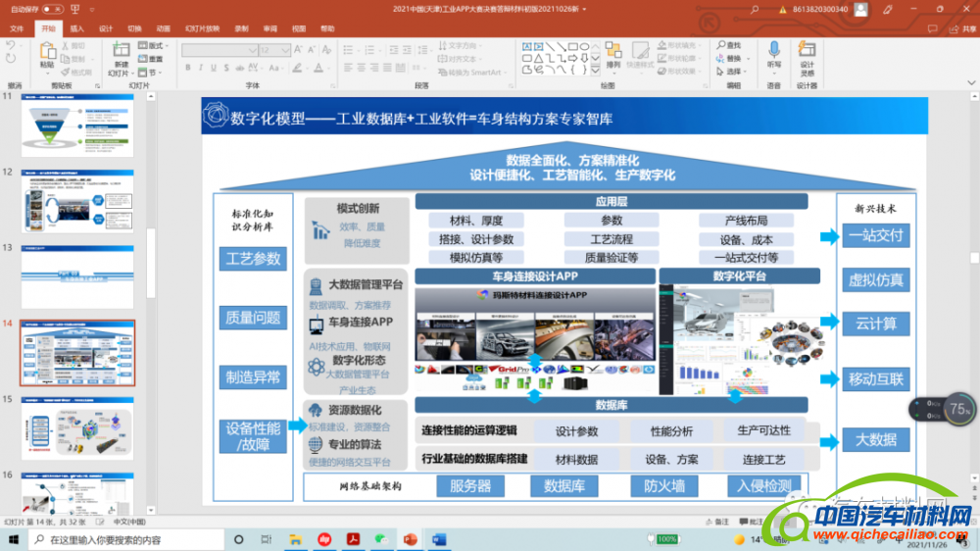This screenshot has height=551, width=980.
Task: Open the 节 section dropdown
Action: pos(150,73)
